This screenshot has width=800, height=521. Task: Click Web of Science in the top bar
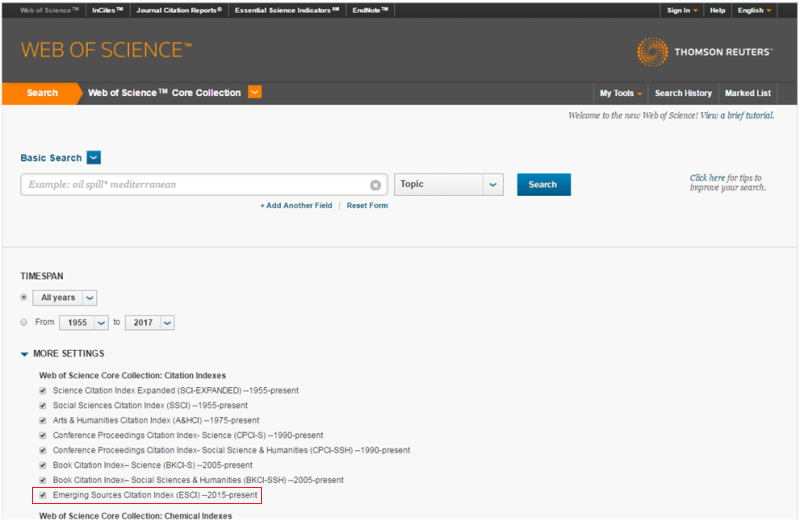49,10
